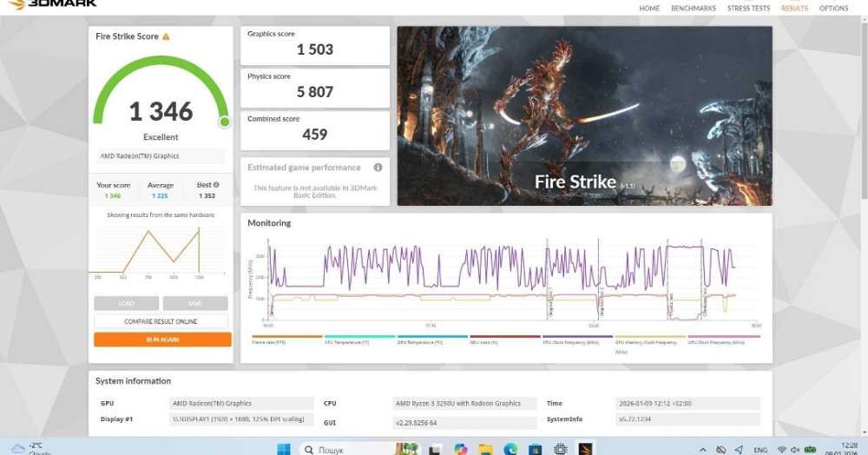Toggle the CPU Temperature legend series

pos(358,340)
